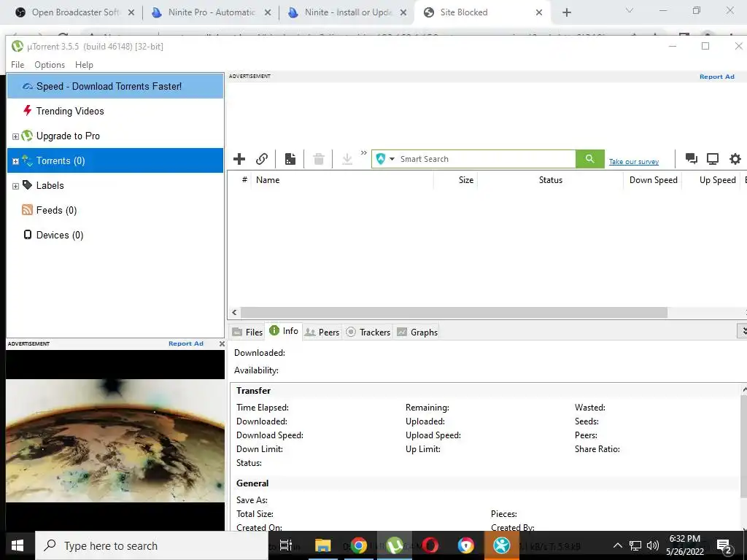The height and width of the screenshot is (560, 747).
Task: Open the volume speaker icon
Action: 653,545
